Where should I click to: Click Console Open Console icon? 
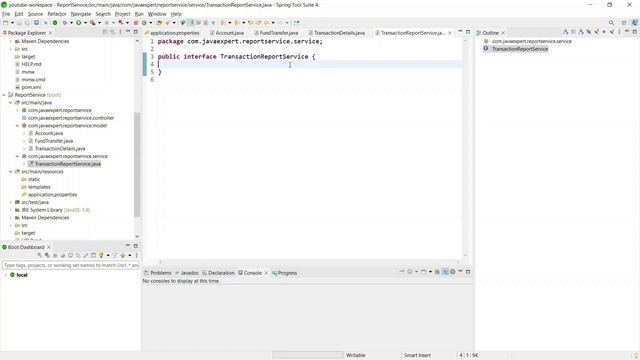point(423,272)
